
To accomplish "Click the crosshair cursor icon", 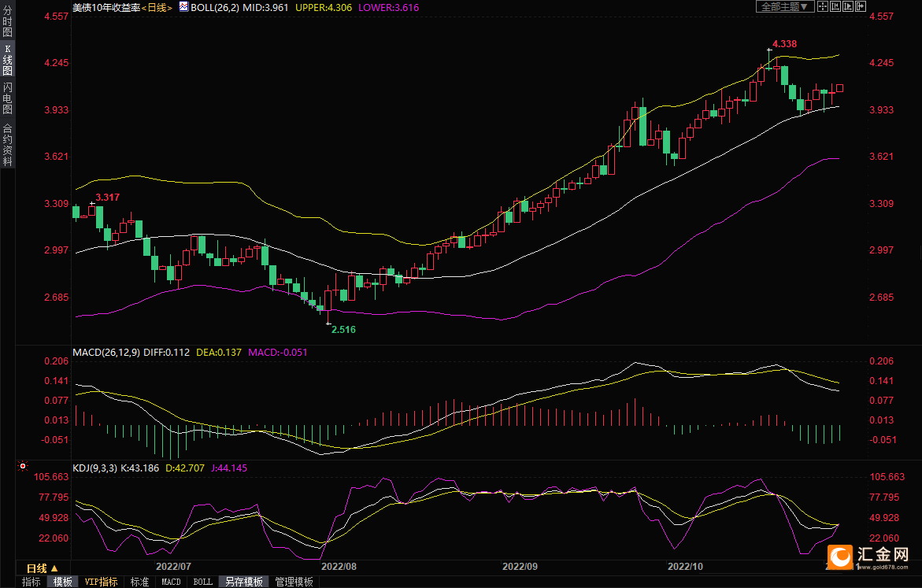I will (x=823, y=6).
